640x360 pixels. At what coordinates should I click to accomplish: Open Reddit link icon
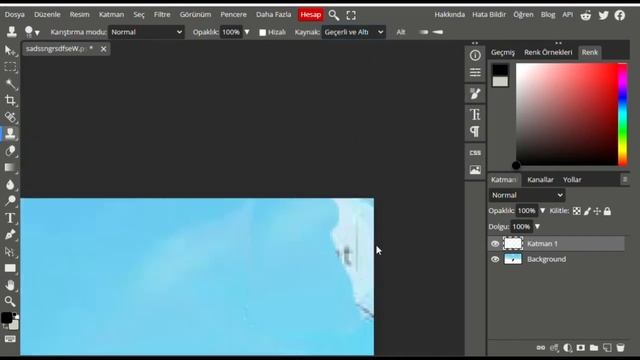click(x=586, y=15)
